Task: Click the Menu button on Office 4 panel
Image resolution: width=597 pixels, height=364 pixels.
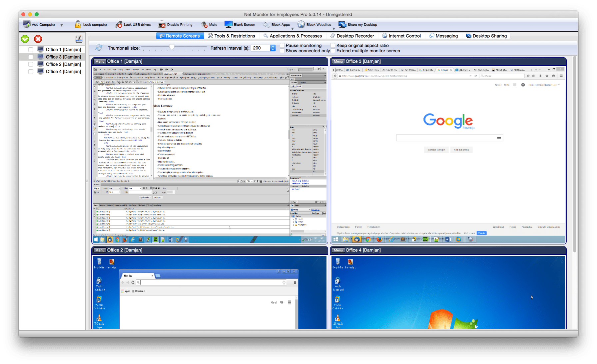Action: pyautogui.click(x=338, y=250)
